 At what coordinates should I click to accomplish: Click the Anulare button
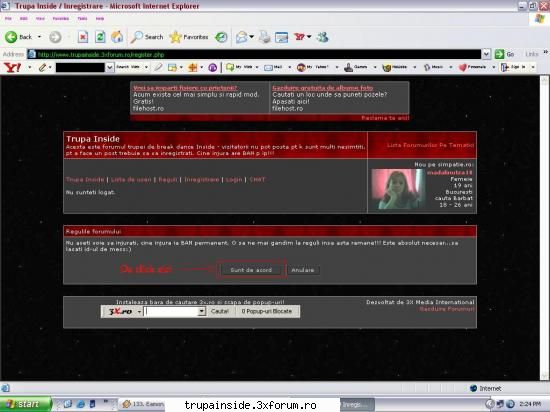click(303, 270)
